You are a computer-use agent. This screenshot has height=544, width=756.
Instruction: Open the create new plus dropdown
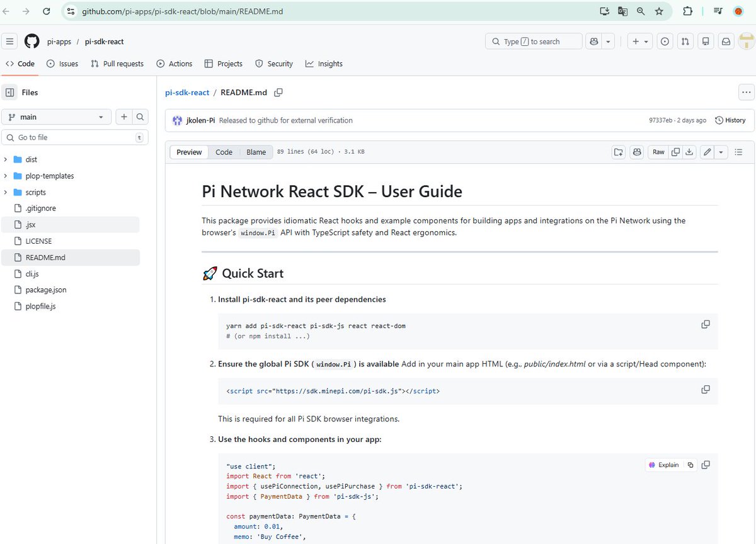click(x=640, y=42)
